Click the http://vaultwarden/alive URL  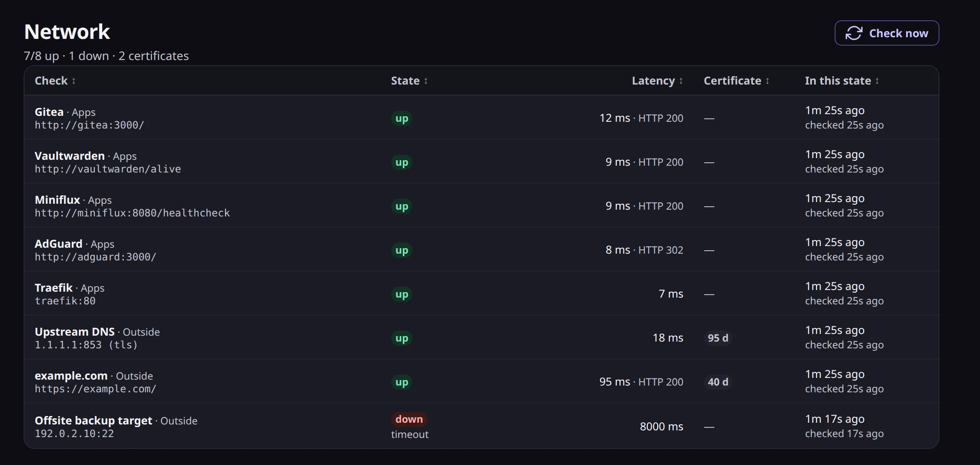coord(108,169)
